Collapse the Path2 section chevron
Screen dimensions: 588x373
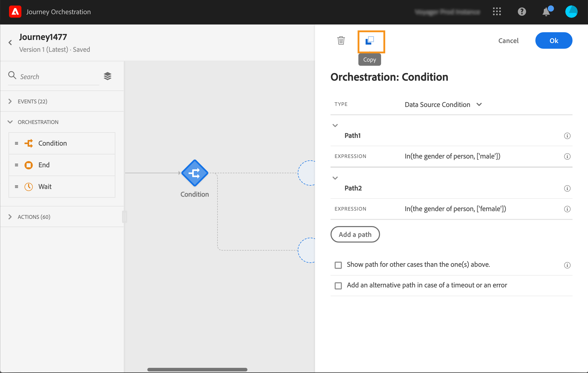click(x=335, y=178)
